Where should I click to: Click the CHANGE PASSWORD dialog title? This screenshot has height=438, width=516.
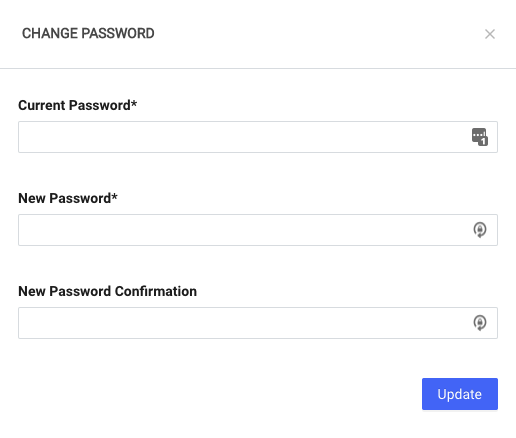click(88, 33)
